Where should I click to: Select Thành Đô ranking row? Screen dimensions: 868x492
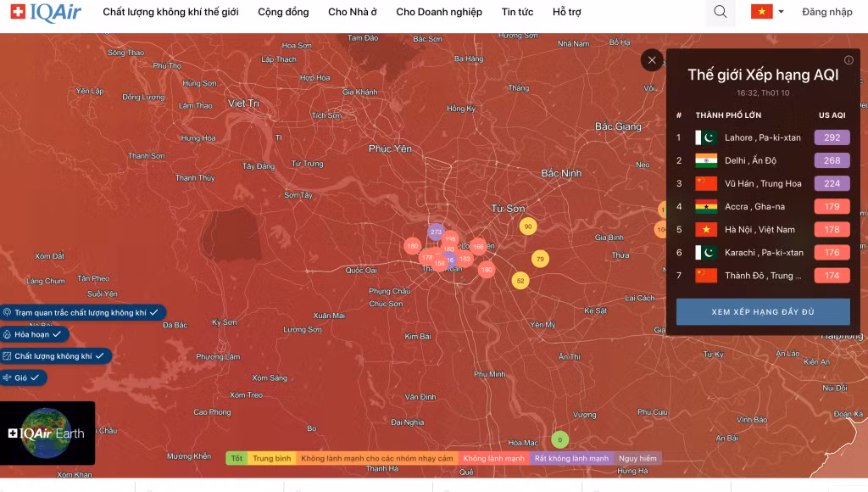[x=763, y=276]
